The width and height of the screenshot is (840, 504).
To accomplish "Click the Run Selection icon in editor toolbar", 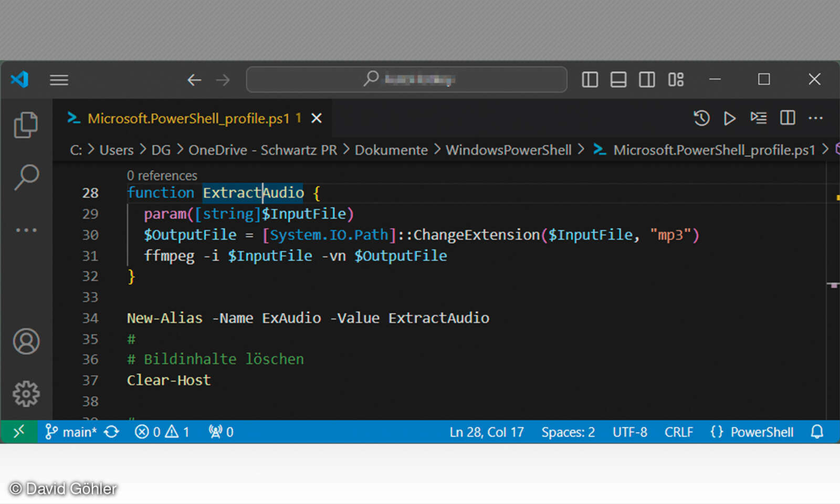I will pos(758,118).
